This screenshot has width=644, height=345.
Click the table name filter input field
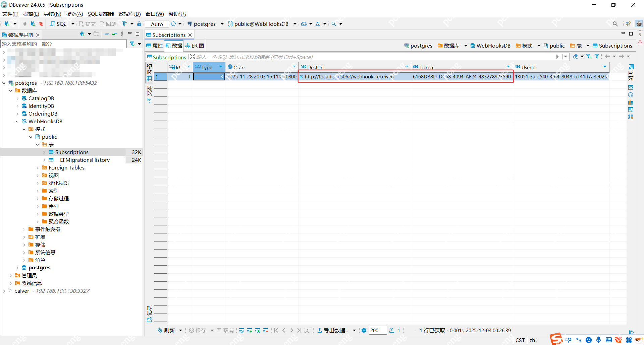pyautogui.click(x=64, y=44)
